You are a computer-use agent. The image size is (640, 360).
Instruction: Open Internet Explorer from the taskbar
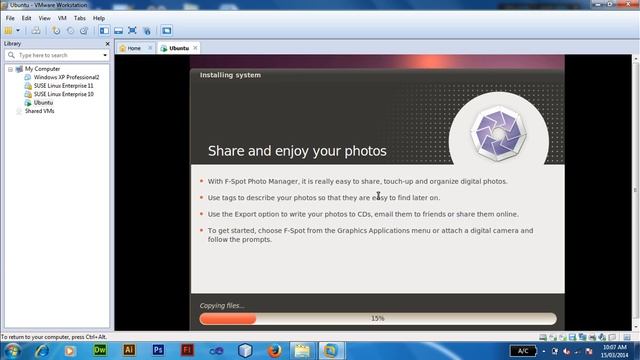point(42,351)
